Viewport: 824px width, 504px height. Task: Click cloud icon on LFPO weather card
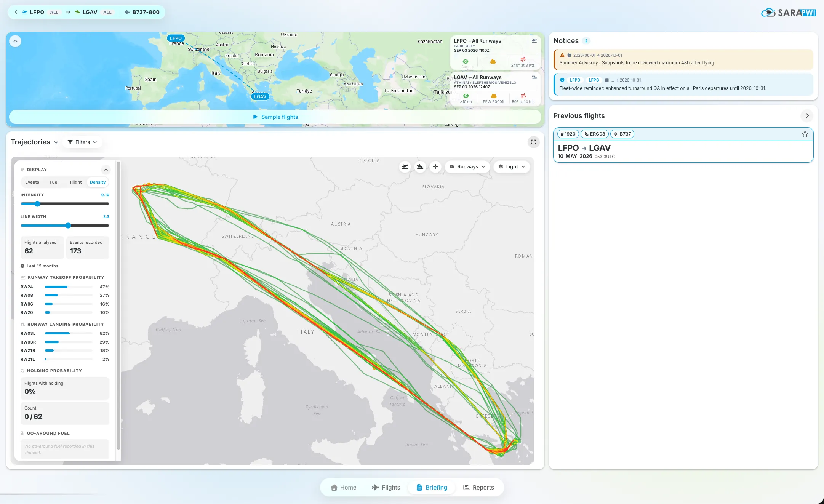(x=493, y=61)
